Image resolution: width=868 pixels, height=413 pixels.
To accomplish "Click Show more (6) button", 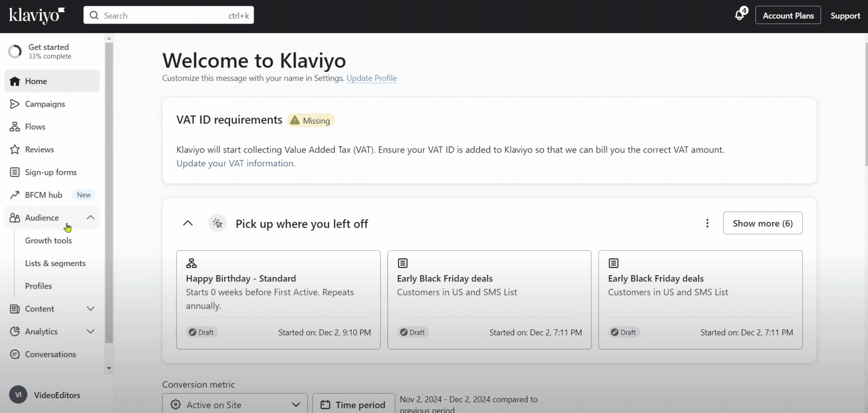I will point(763,223).
